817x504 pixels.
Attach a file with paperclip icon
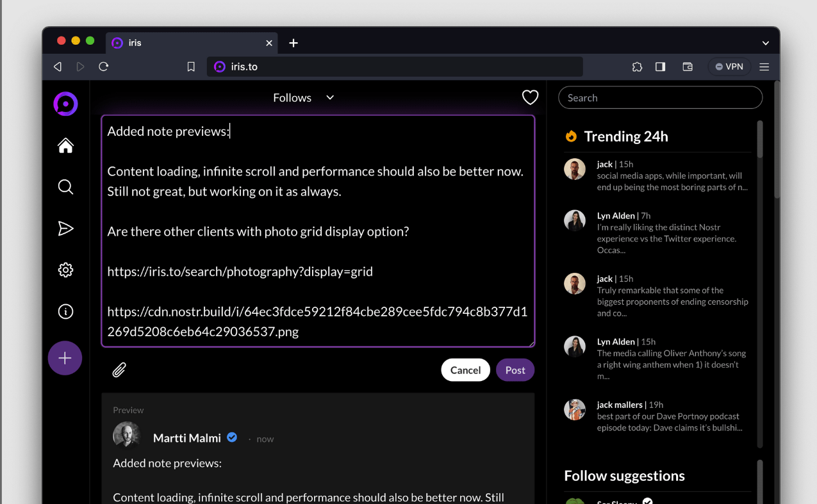(x=119, y=370)
